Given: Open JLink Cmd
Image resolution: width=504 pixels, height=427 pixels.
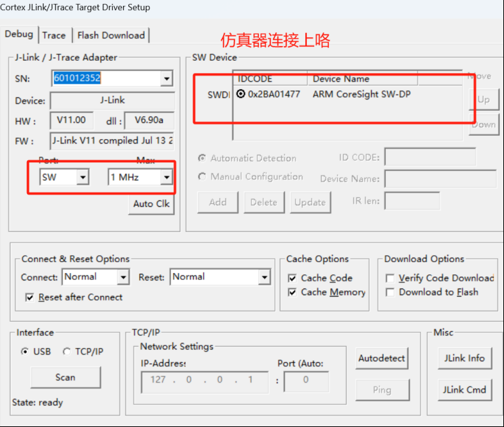Looking at the screenshot, I should (464, 390).
